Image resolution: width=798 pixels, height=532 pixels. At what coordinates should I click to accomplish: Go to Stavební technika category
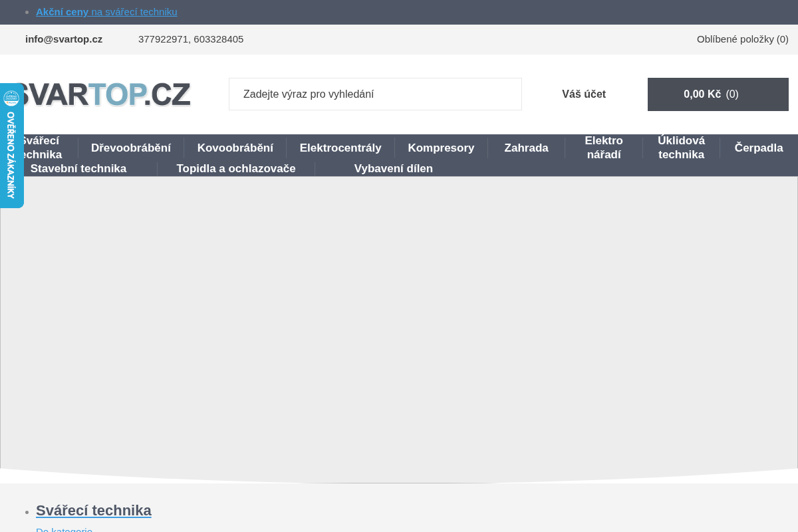pos(78,169)
